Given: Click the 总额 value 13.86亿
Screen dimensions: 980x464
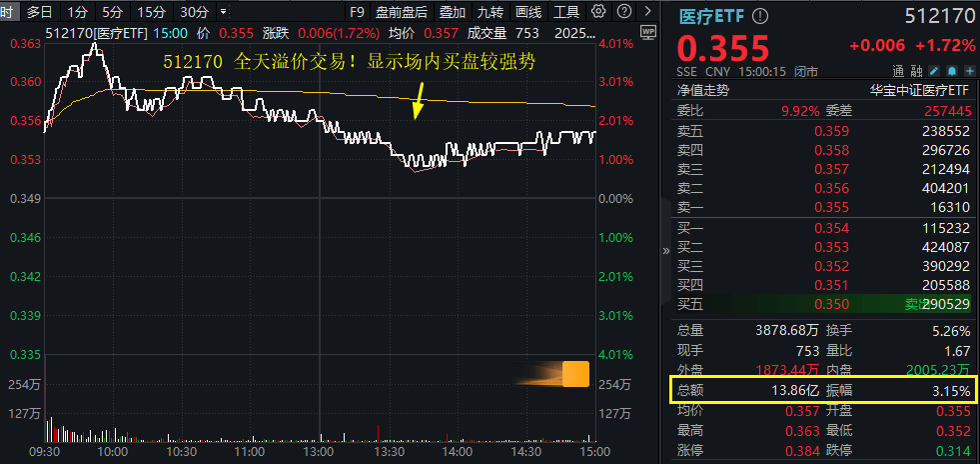Looking at the screenshot, I should pyautogui.click(x=794, y=391).
